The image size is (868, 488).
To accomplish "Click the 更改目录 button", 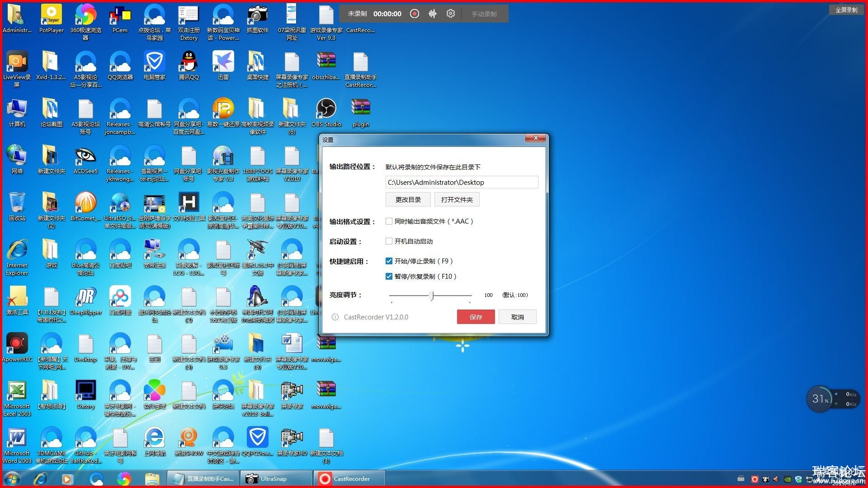I will tap(408, 200).
